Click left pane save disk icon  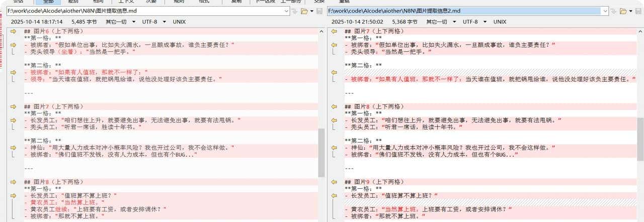(x=319, y=11)
